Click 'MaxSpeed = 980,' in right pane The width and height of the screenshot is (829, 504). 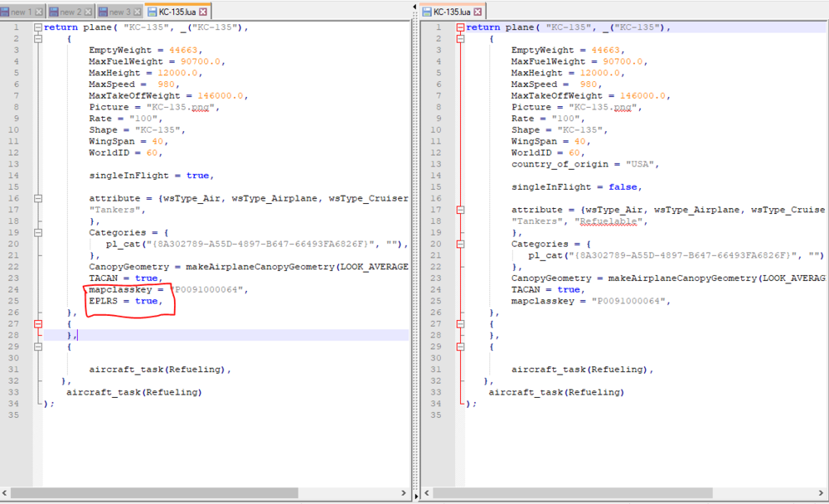point(557,85)
